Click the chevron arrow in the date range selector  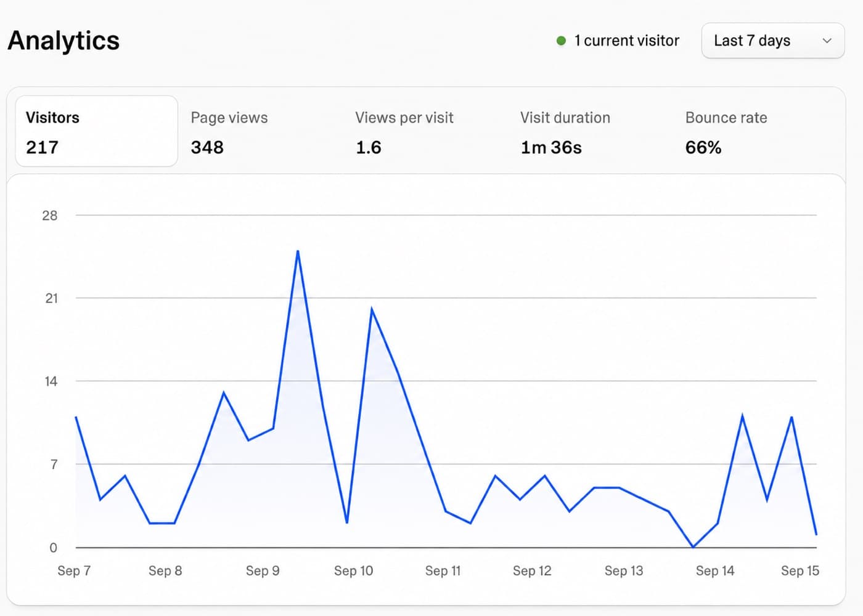pos(827,41)
